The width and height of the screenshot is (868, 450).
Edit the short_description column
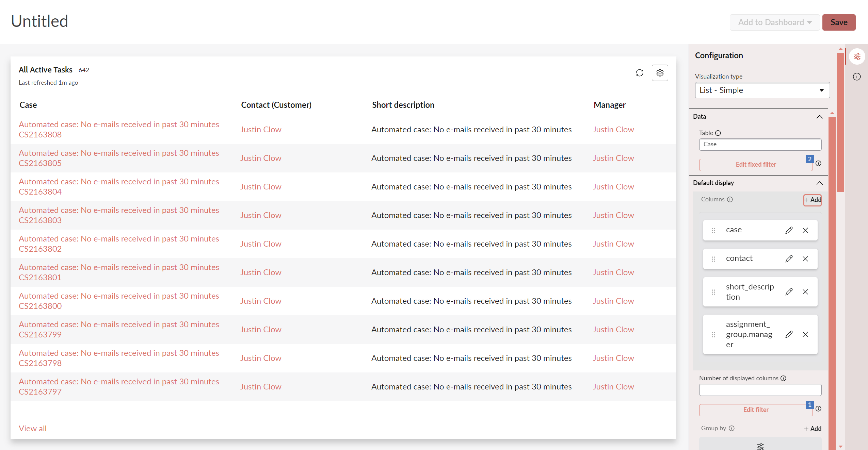(x=789, y=291)
